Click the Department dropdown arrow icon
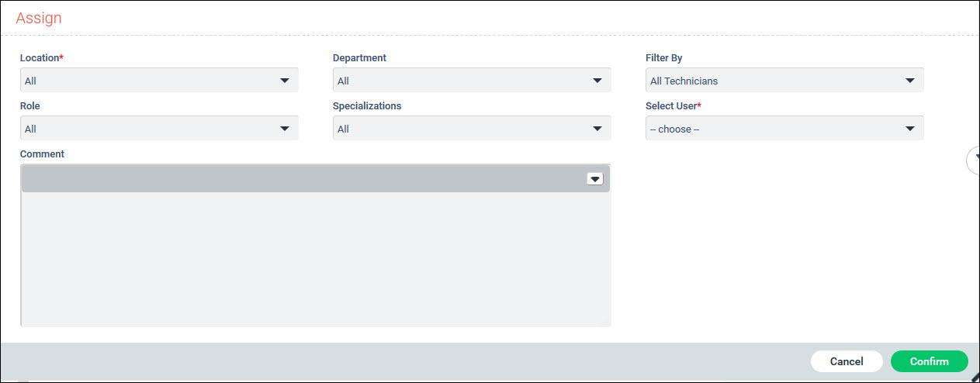Screen dimensions: 980x383 coord(597,81)
